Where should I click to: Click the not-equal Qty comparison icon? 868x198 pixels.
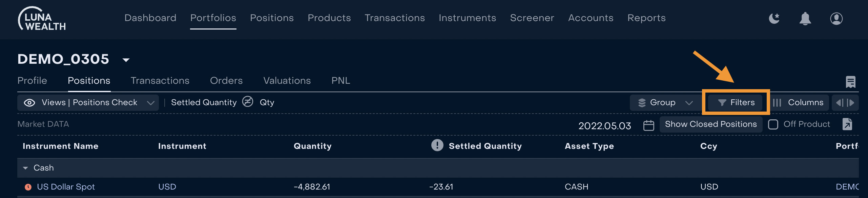point(248,101)
